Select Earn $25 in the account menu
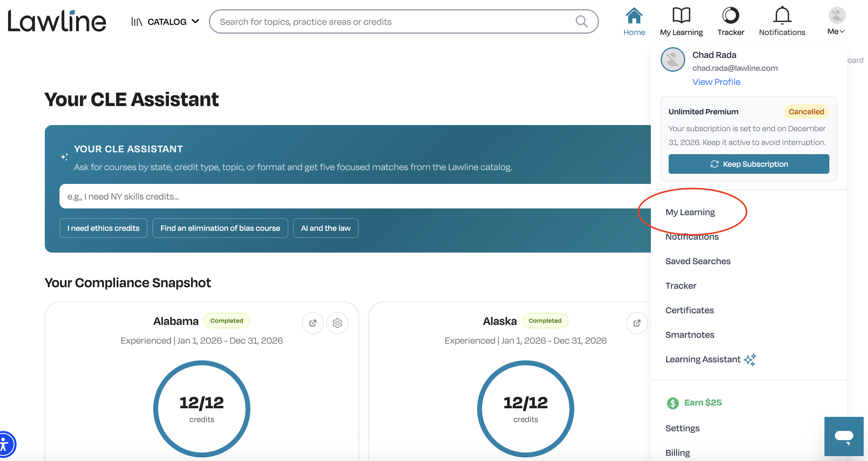This screenshot has height=461, width=868. coord(694,403)
